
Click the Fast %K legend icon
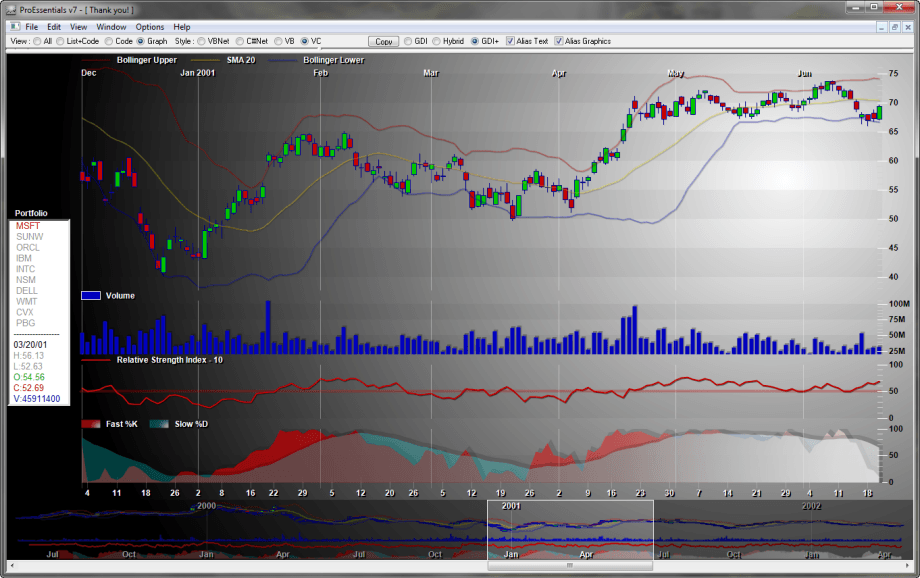(x=91, y=424)
